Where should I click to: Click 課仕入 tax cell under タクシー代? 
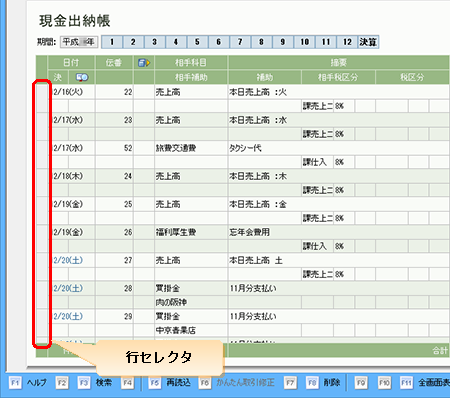[x=317, y=162]
